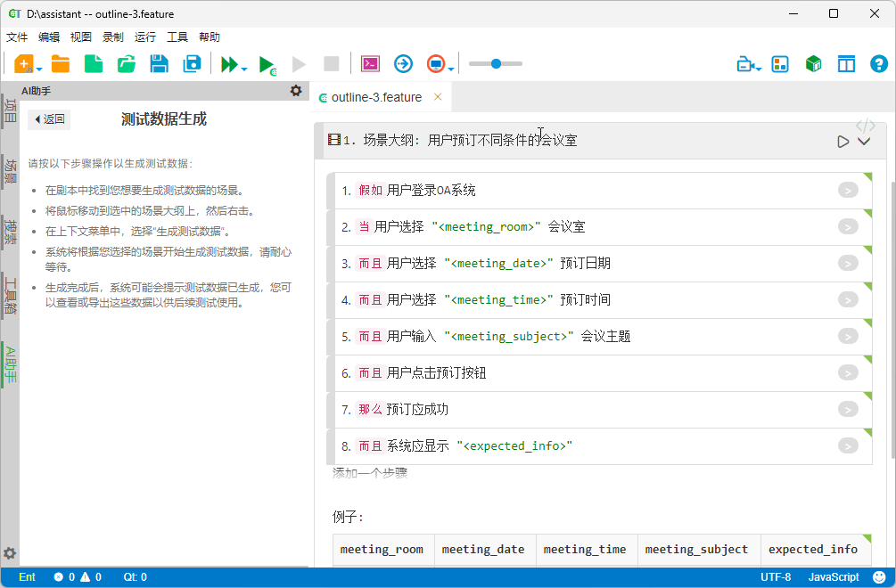Click the 添加一个步骤 add step field

(x=370, y=473)
